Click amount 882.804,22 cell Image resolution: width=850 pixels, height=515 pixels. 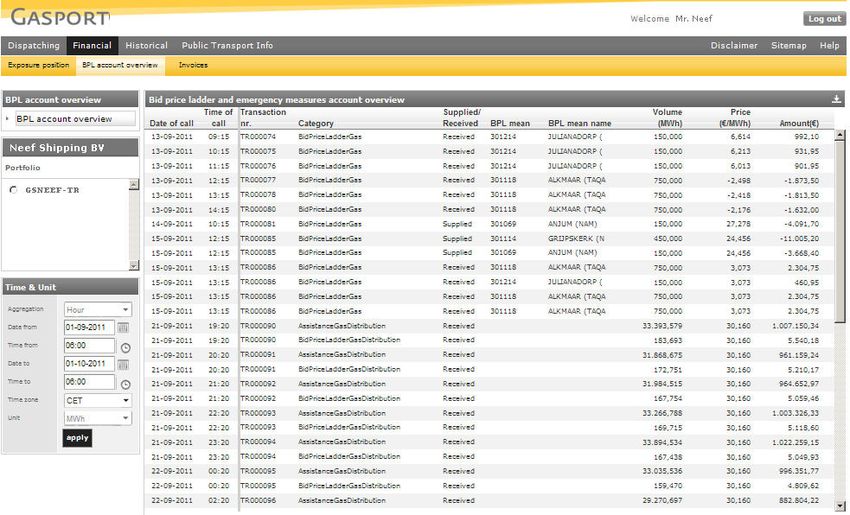799,500
